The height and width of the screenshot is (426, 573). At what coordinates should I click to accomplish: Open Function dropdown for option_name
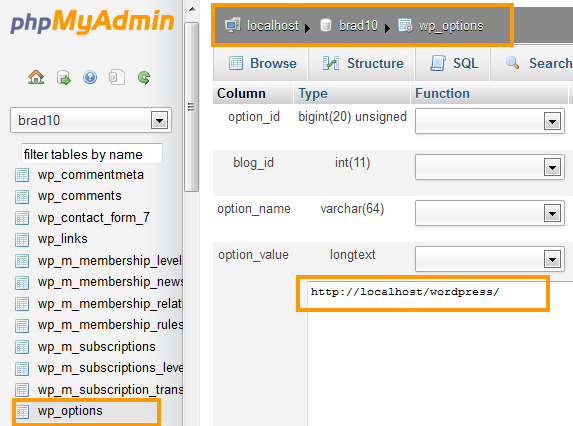pyautogui.click(x=490, y=213)
